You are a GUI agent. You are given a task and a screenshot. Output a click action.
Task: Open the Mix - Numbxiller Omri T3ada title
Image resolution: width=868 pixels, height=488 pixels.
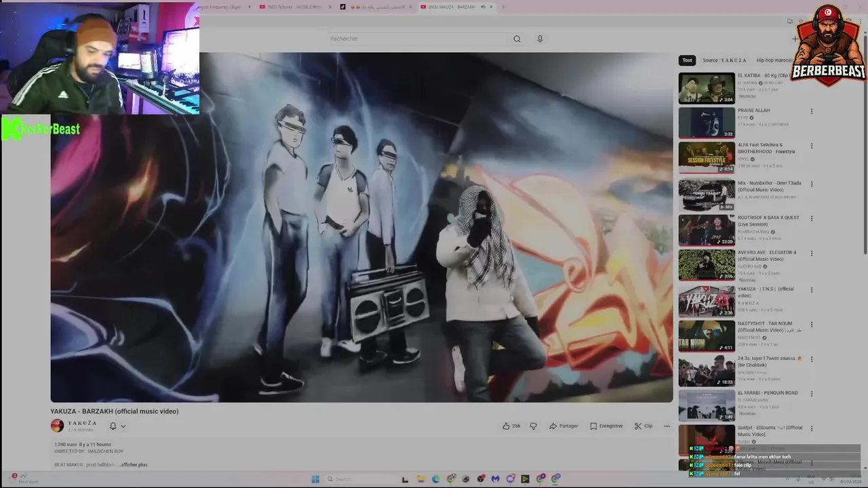tap(770, 186)
